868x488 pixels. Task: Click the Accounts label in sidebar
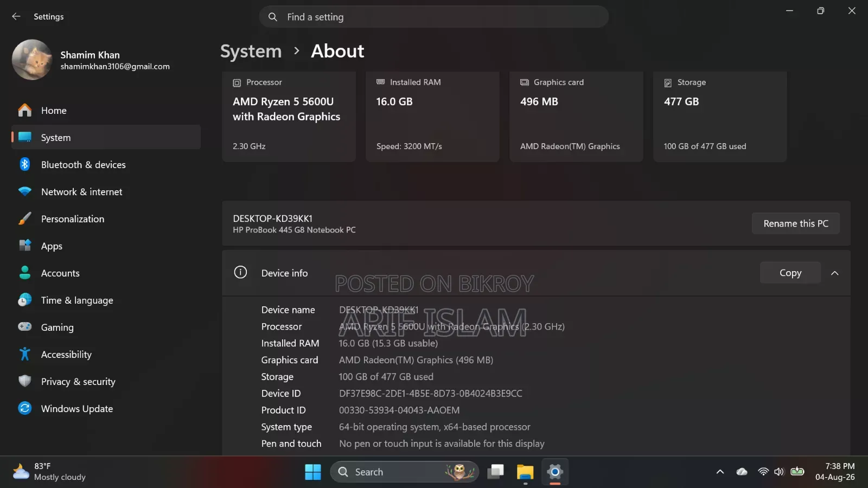(60, 273)
